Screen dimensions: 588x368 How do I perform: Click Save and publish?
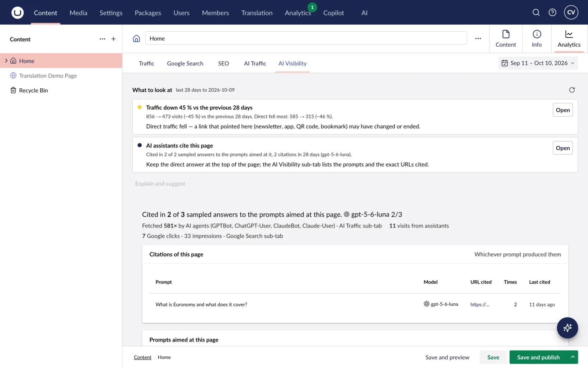pyautogui.click(x=538, y=357)
